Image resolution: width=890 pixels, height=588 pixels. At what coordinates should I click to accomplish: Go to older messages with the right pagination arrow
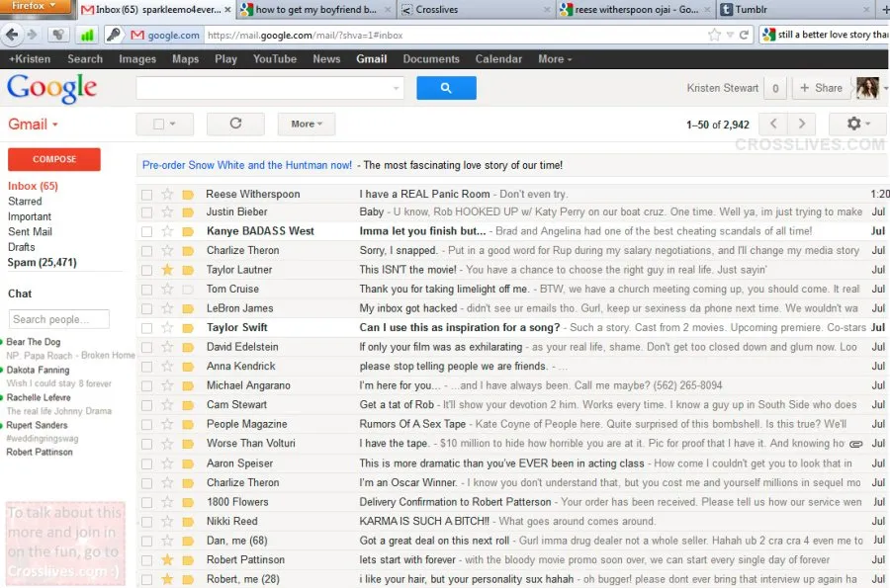801,124
